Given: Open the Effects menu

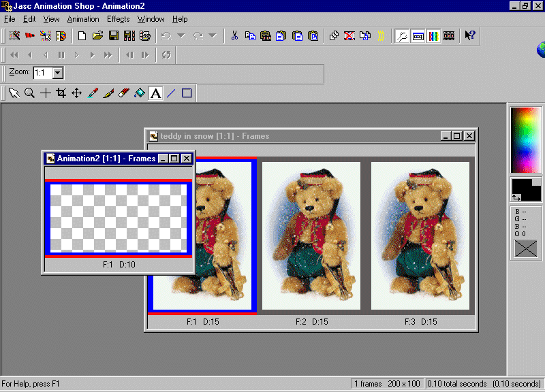Looking at the screenshot, I should point(118,19).
